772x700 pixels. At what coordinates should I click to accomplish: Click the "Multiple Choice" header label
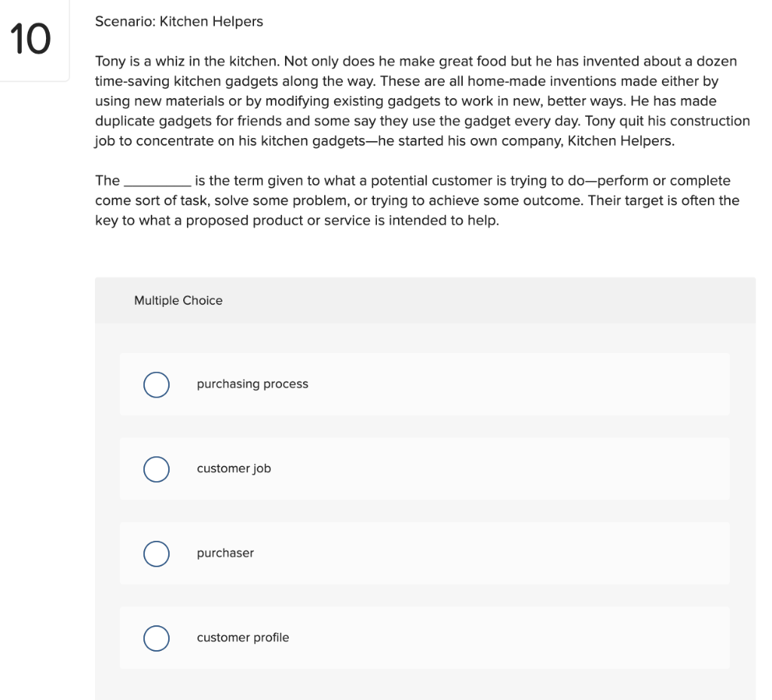click(x=178, y=300)
